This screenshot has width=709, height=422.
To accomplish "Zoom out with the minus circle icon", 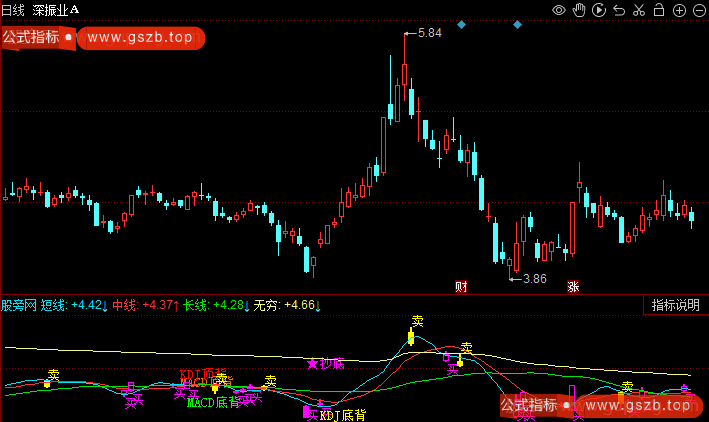I will tap(698, 11).
